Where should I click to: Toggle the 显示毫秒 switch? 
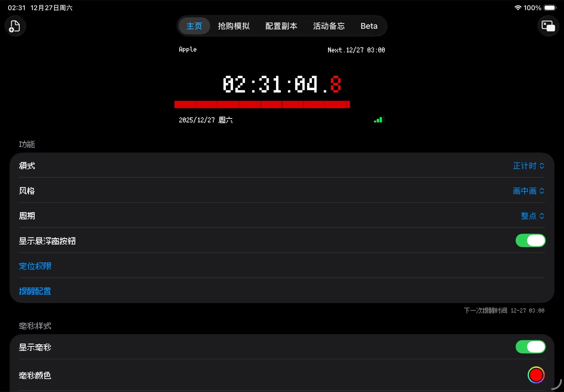pyautogui.click(x=531, y=347)
